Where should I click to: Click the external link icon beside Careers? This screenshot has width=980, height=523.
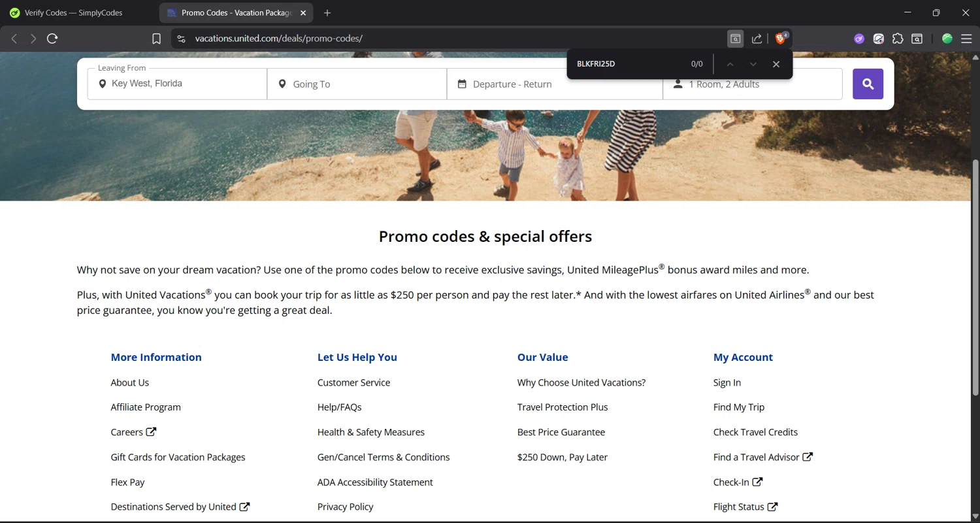click(x=151, y=432)
